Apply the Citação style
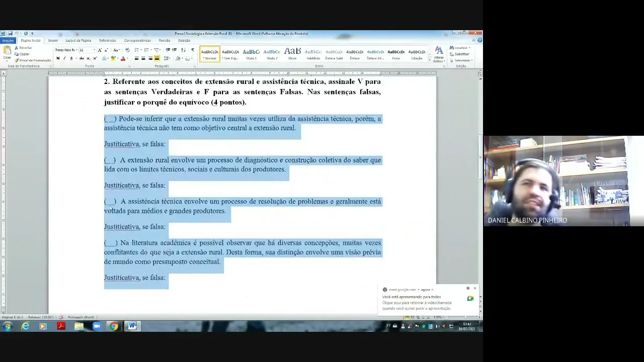The image size is (644, 362). coord(417,54)
